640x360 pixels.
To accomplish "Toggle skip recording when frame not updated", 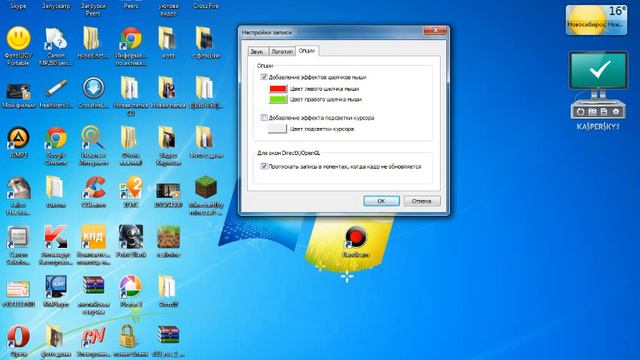I will pos(264,166).
